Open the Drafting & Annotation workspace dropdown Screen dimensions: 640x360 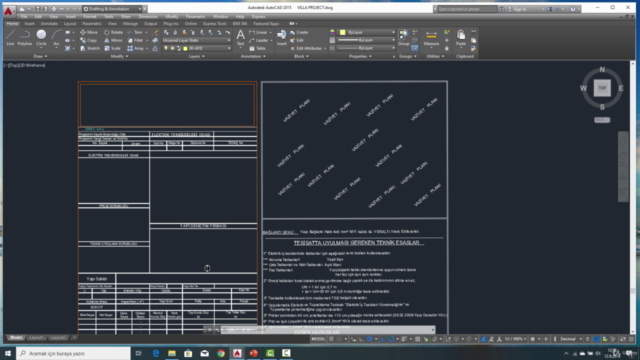coord(112,9)
